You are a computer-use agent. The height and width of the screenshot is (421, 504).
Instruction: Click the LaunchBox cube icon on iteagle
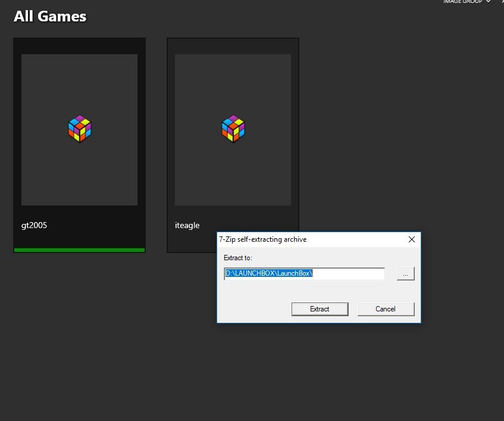[x=233, y=129]
